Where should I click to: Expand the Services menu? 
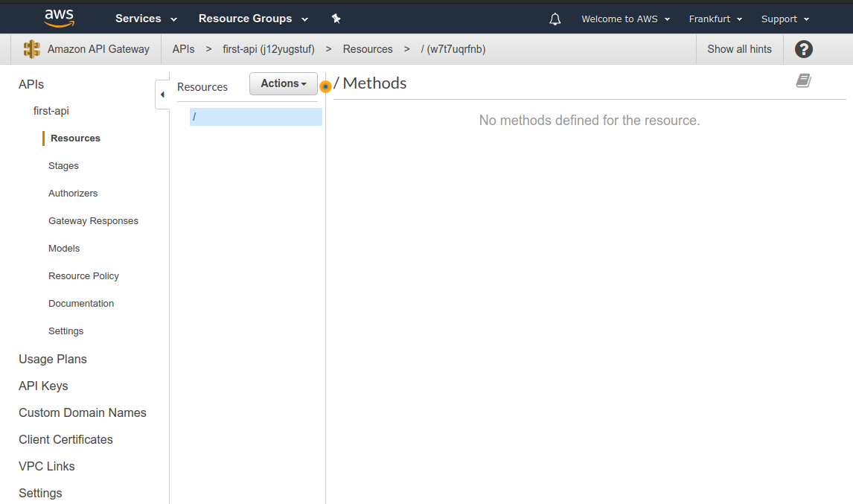pyautogui.click(x=146, y=19)
